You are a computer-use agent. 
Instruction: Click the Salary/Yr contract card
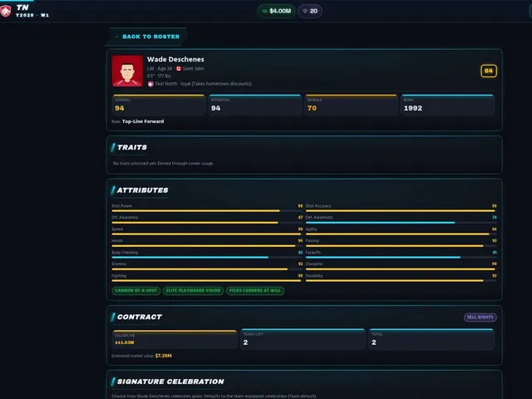175,339
